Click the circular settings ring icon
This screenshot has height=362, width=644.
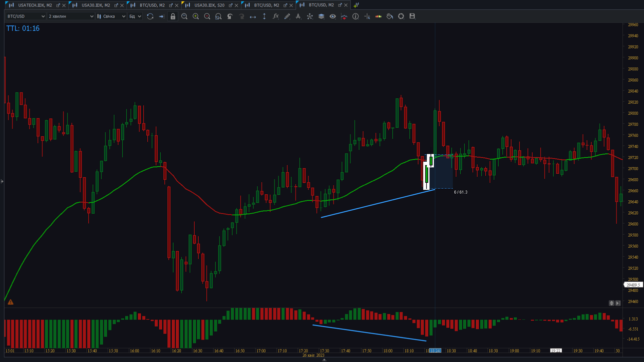(x=401, y=16)
